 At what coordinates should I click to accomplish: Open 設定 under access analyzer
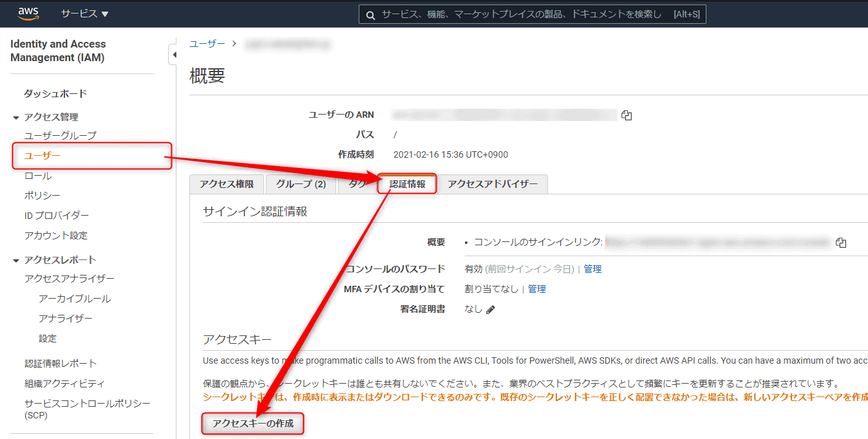coord(48,339)
